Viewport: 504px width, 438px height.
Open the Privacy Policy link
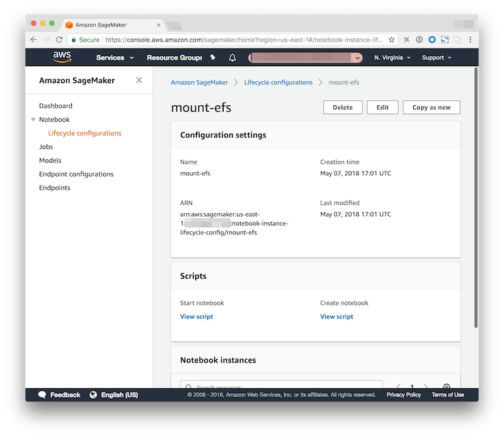tap(404, 395)
